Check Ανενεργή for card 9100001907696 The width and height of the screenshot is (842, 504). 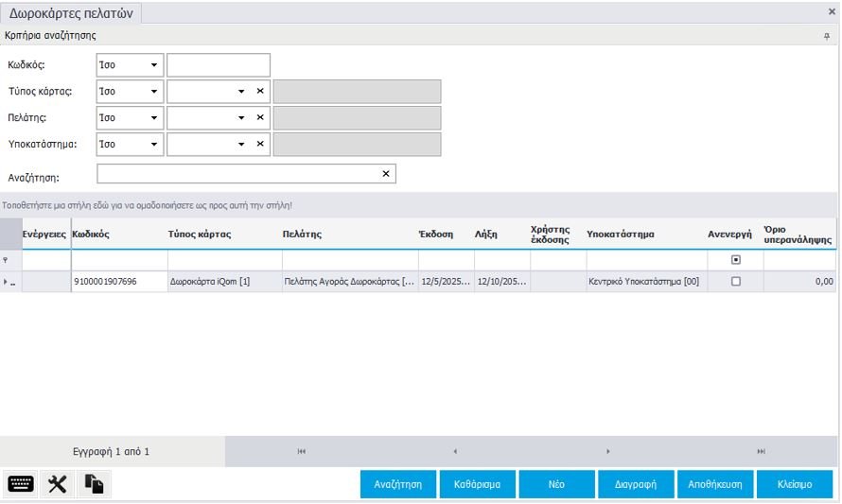coord(736,282)
